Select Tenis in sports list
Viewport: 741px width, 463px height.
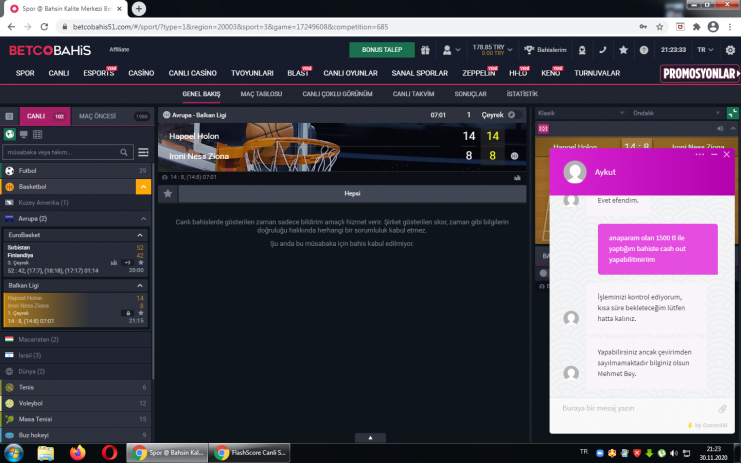(76, 387)
